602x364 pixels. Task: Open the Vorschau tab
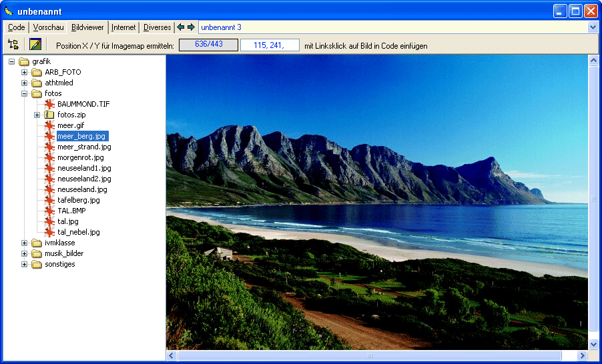[48, 27]
